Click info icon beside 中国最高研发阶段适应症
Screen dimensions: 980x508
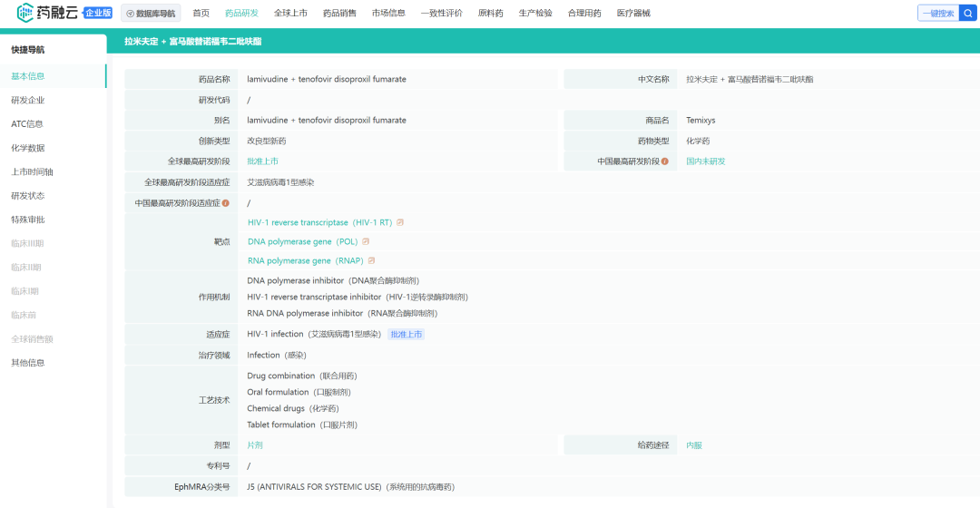[226, 203]
